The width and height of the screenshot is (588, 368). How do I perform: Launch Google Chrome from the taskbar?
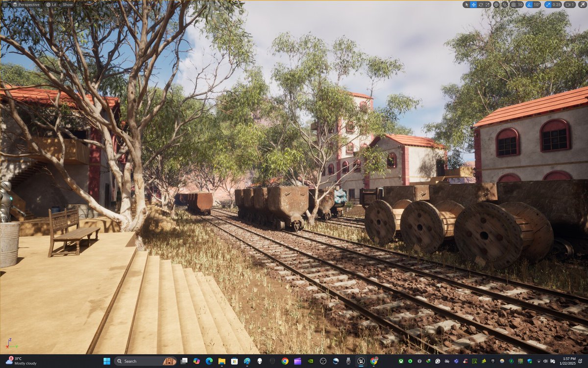[x=285, y=361]
